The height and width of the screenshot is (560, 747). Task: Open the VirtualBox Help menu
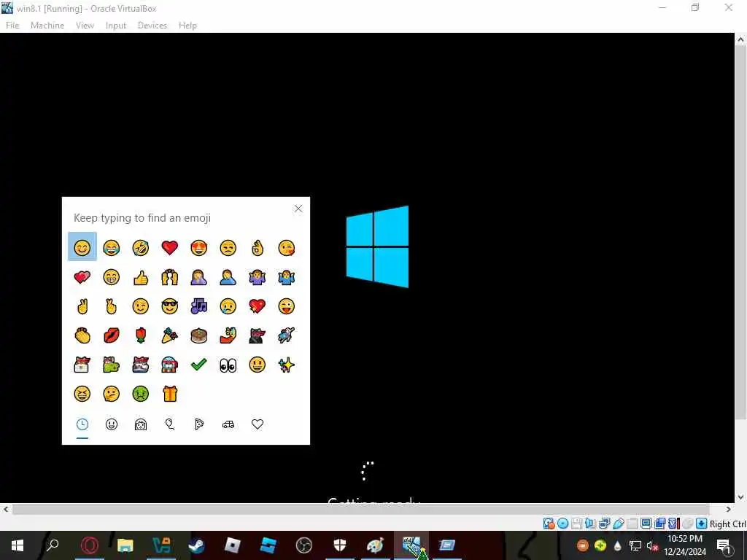point(187,26)
